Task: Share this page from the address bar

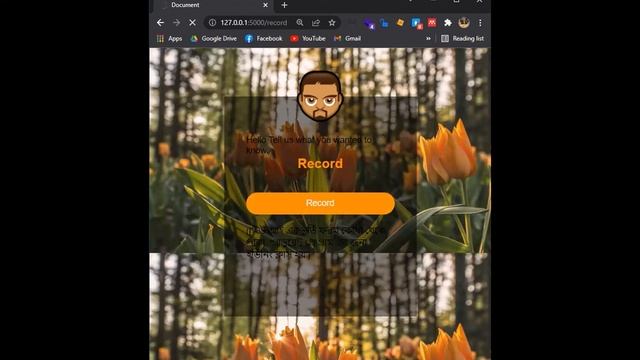Action: (x=316, y=22)
